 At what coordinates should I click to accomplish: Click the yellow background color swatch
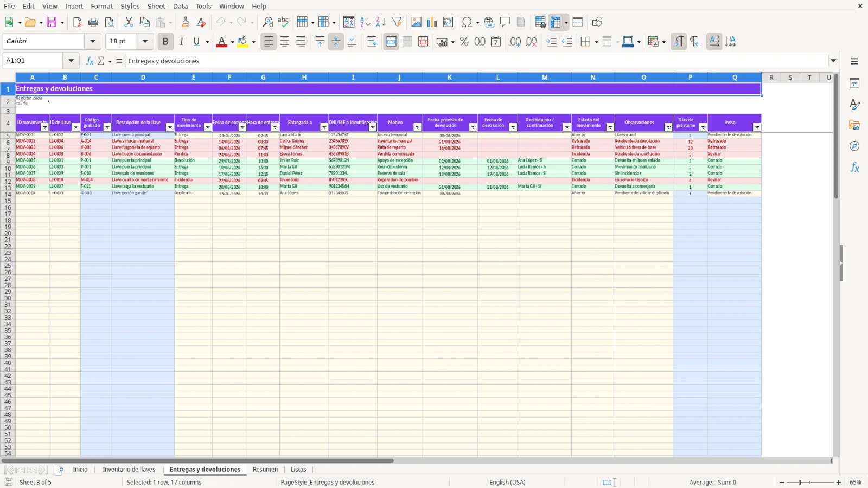242,42
